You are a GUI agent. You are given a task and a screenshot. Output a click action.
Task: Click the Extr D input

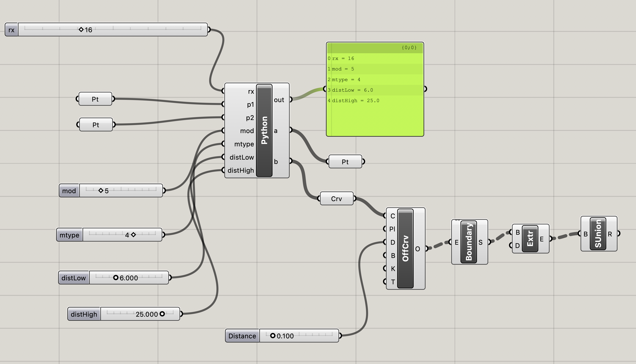tap(517, 246)
